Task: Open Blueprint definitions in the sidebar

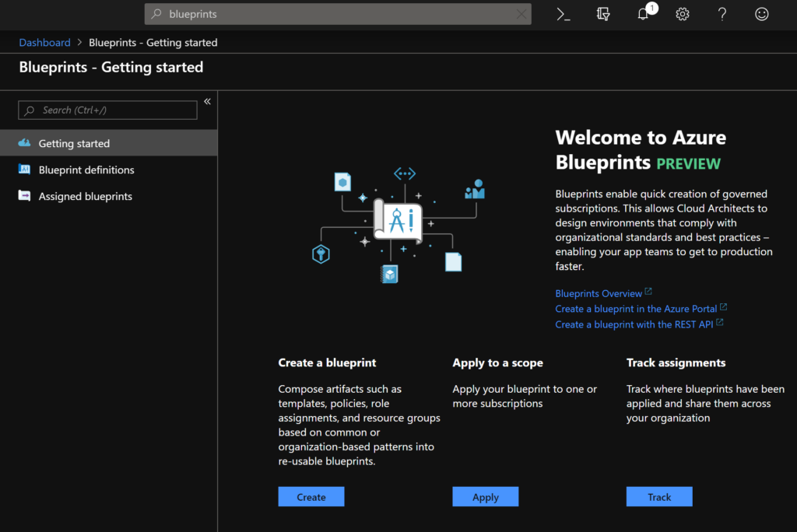Action: (109, 170)
